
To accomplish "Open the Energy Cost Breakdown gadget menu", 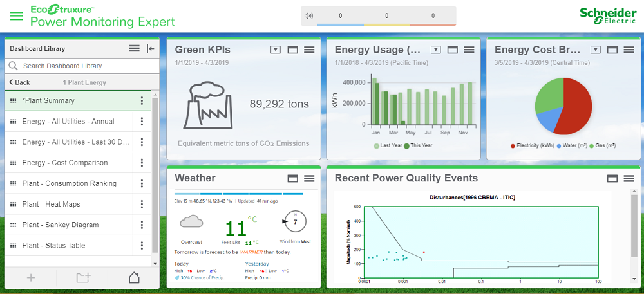I will 629,50.
